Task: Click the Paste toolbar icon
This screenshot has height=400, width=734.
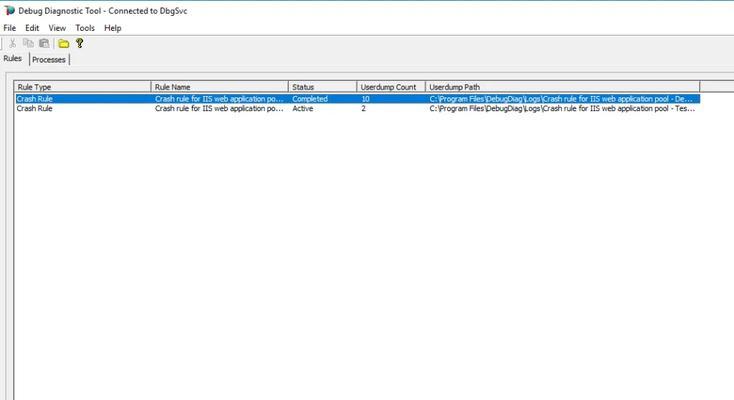Action: tap(44, 44)
